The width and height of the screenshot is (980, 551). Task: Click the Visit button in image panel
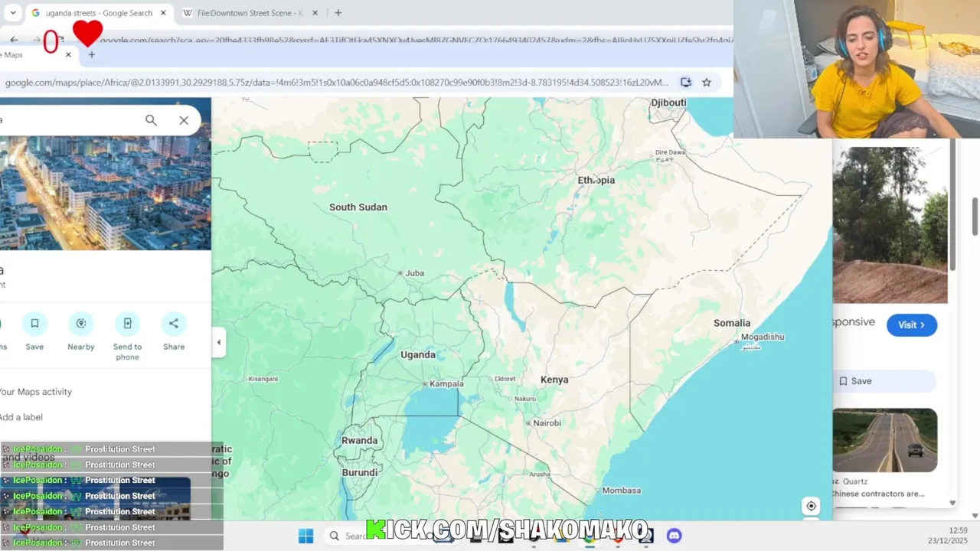coord(912,325)
